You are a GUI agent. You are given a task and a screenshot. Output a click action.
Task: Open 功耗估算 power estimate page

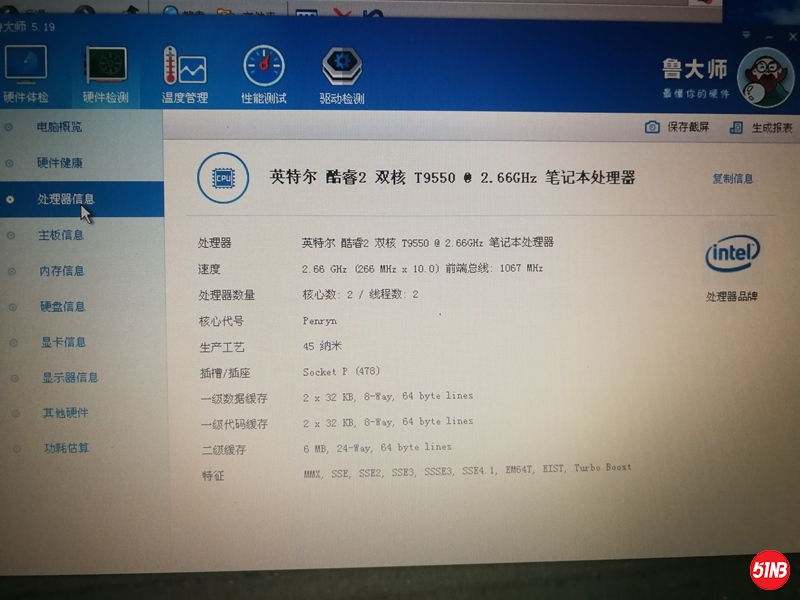(x=66, y=448)
